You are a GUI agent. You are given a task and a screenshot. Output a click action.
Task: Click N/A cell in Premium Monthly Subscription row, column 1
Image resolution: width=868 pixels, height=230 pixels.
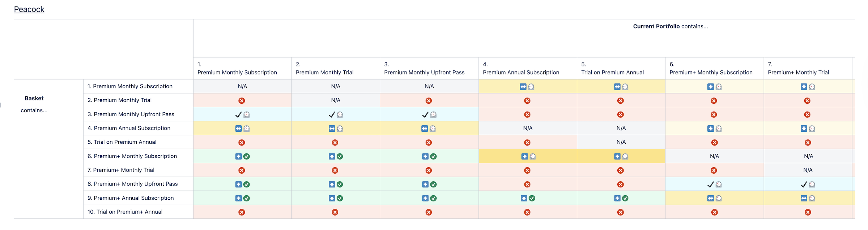(x=242, y=86)
